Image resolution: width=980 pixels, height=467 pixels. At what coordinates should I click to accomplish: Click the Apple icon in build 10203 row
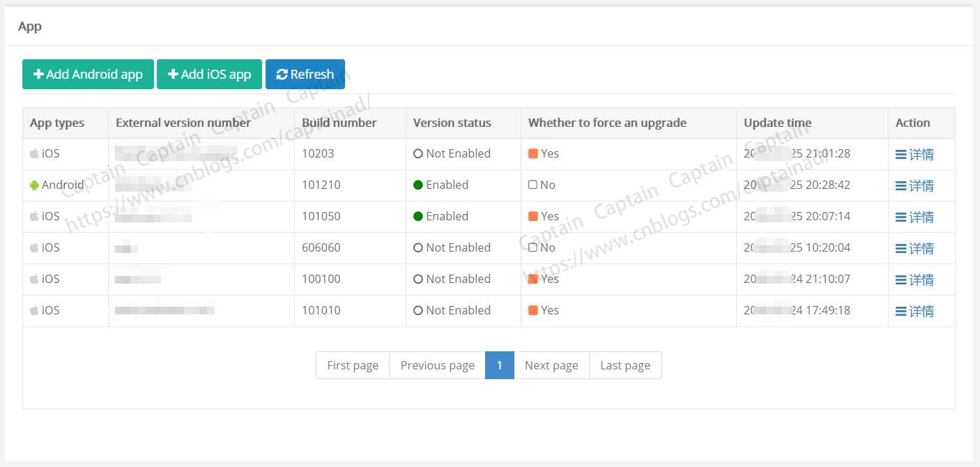coord(34,153)
